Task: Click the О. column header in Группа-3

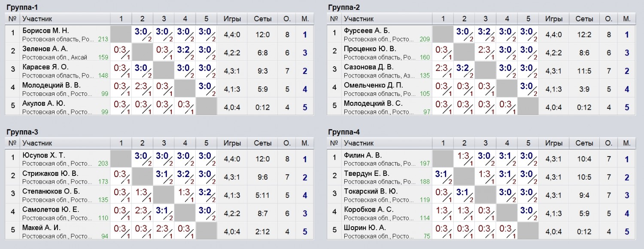Action: point(287,143)
